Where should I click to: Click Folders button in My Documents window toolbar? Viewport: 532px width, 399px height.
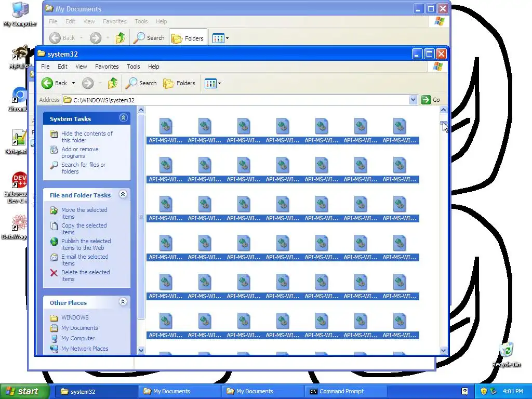click(188, 38)
